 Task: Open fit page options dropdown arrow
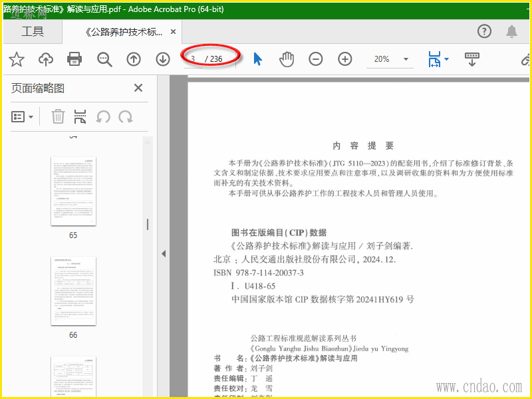(x=446, y=59)
